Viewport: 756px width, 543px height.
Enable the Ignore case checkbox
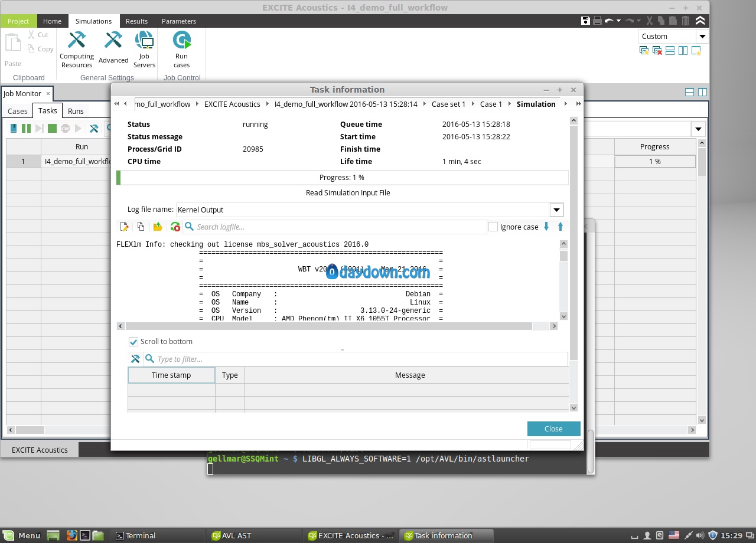pyautogui.click(x=493, y=227)
